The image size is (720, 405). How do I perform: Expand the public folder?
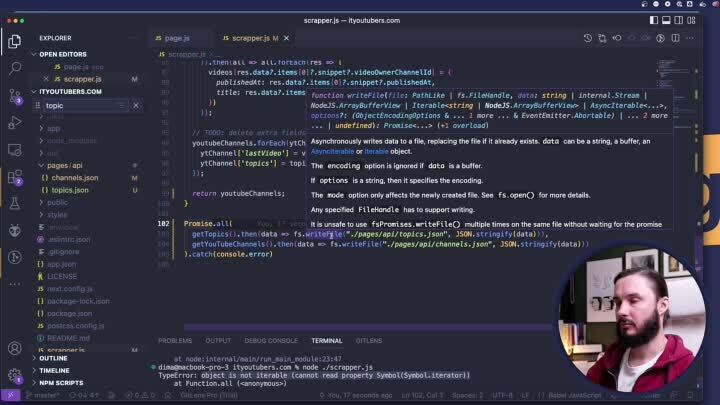57,202
